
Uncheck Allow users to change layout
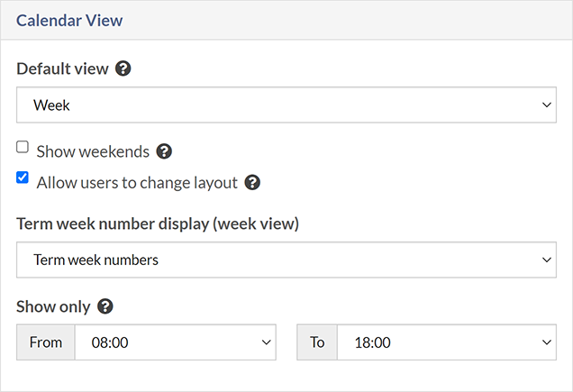[23, 178]
